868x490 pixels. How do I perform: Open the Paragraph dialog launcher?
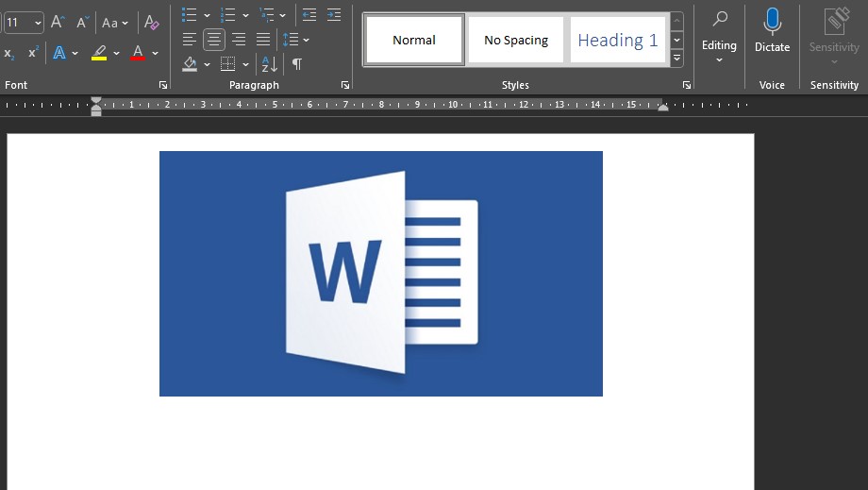(345, 85)
